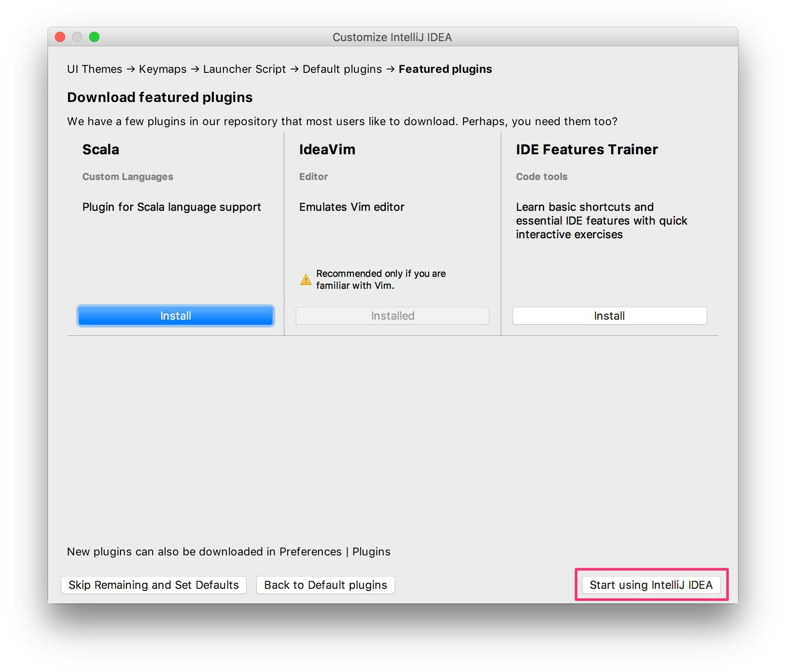Install the IDE Features Trainer plugin

(609, 316)
